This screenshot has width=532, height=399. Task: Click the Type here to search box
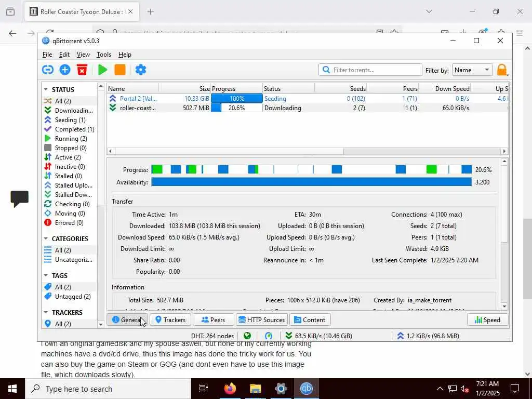tap(108, 389)
